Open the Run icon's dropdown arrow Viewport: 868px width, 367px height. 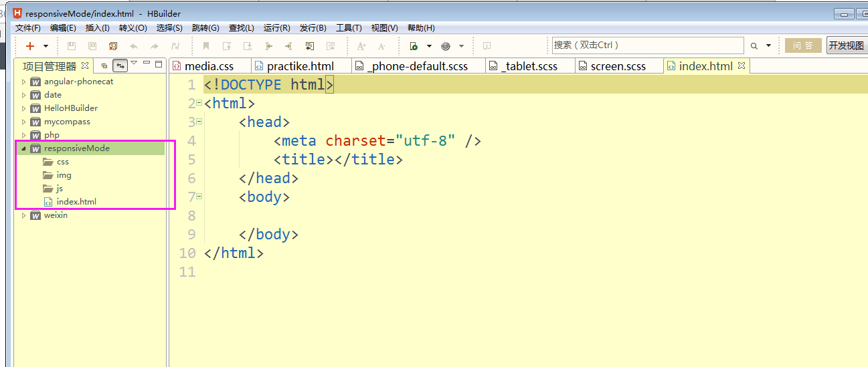(429, 46)
